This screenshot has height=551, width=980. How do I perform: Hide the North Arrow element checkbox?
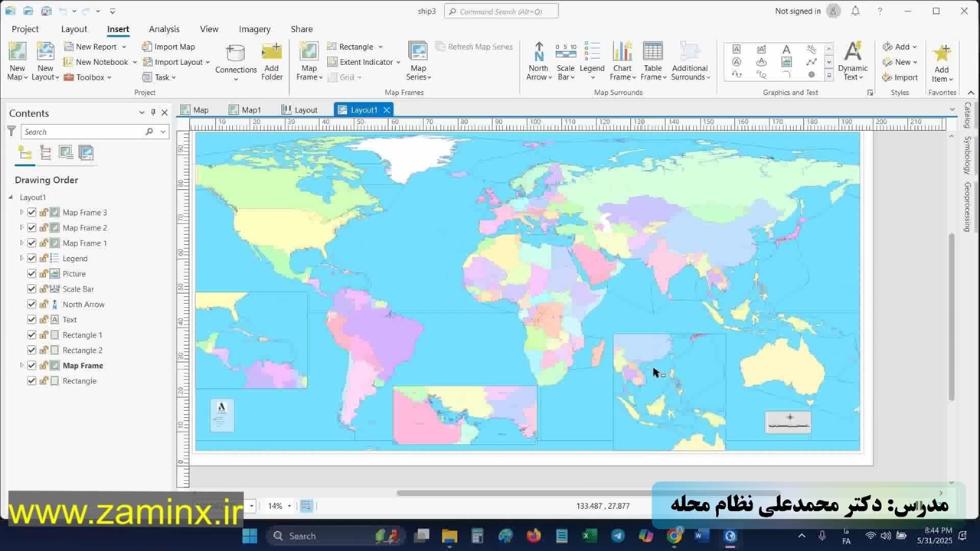click(31, 305)
